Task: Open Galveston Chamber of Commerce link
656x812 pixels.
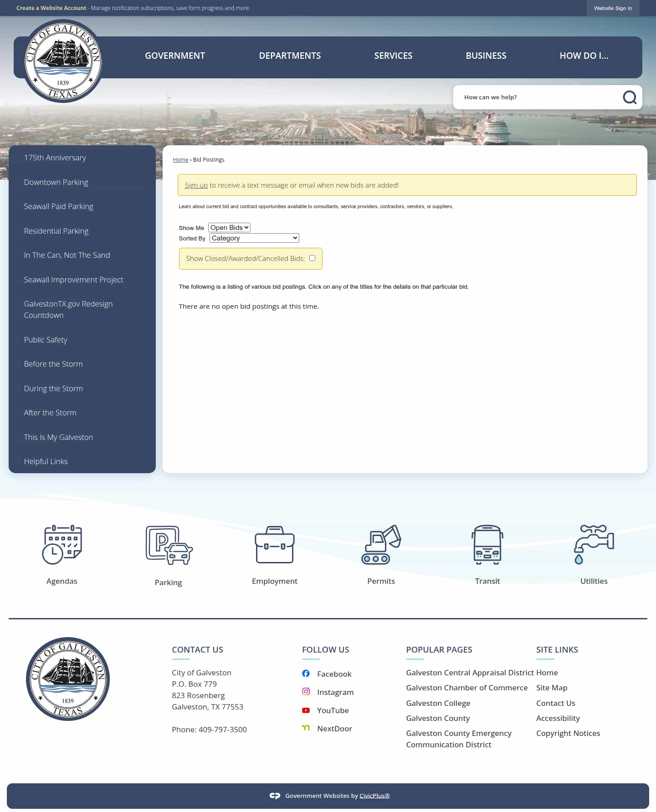Action: tap(466, 688)
